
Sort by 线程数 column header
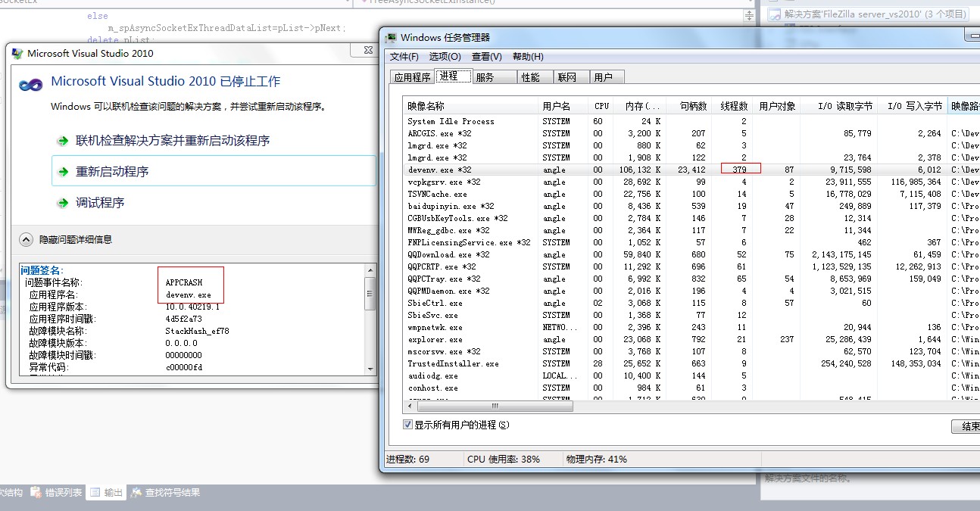click(732, 106)
